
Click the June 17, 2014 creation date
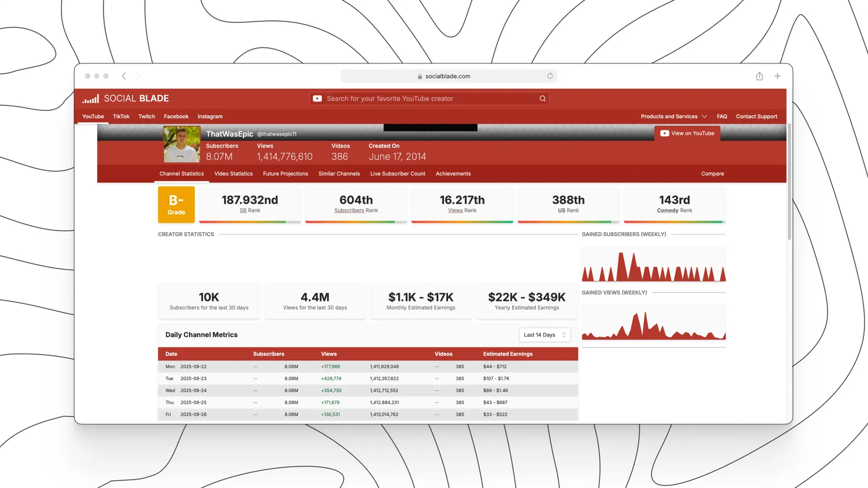[397, 157]
